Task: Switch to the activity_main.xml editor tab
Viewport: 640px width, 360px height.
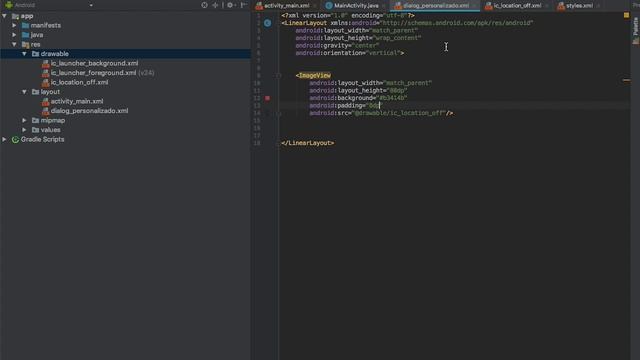Action: (x=287, y=6)
